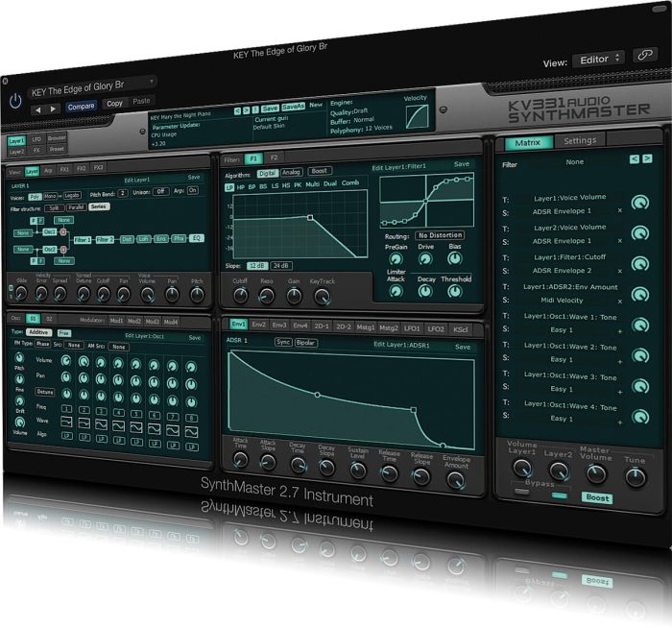Click EQ block in routing diagram

(x=197, y=238)
